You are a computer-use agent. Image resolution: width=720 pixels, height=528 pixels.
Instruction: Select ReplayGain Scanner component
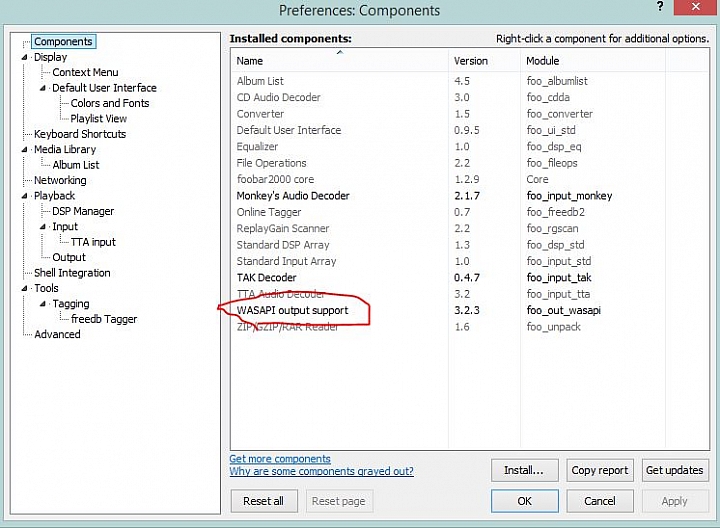(469, 229)
